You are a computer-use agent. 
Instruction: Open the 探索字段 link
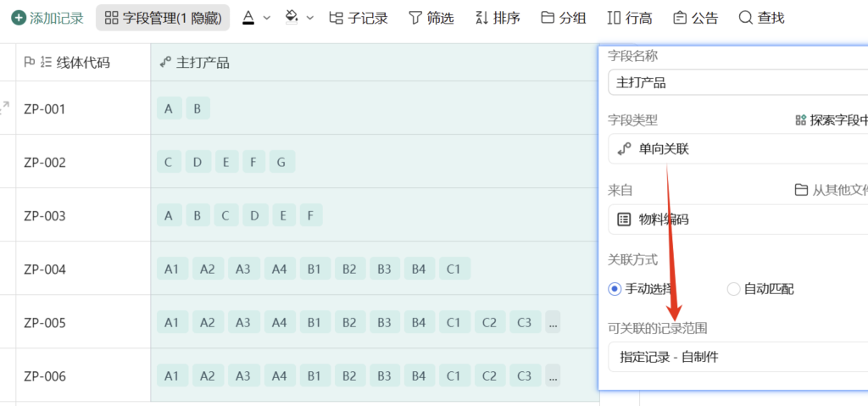tap(832, 120)
